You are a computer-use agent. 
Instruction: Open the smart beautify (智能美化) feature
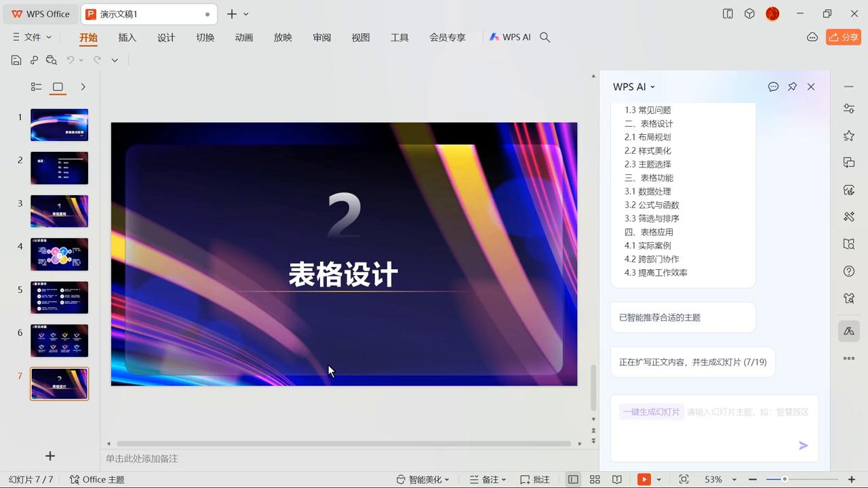point(422,479)
